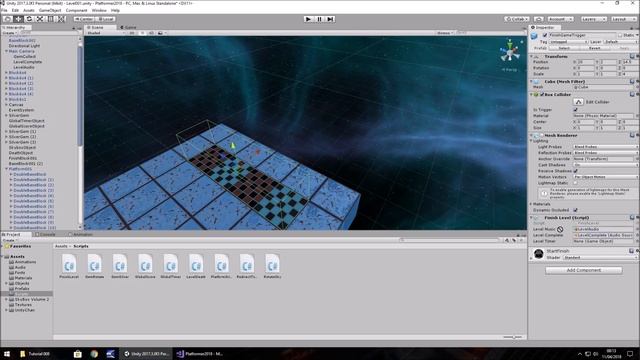The width and height of the screenshot is (640, 360).
Task: Open the Shaded draw mode dropdown
Action: tap(105, 33)
